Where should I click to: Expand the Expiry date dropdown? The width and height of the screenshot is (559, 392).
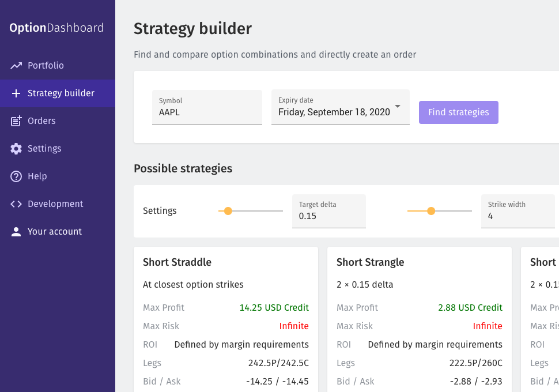point(397,106)
